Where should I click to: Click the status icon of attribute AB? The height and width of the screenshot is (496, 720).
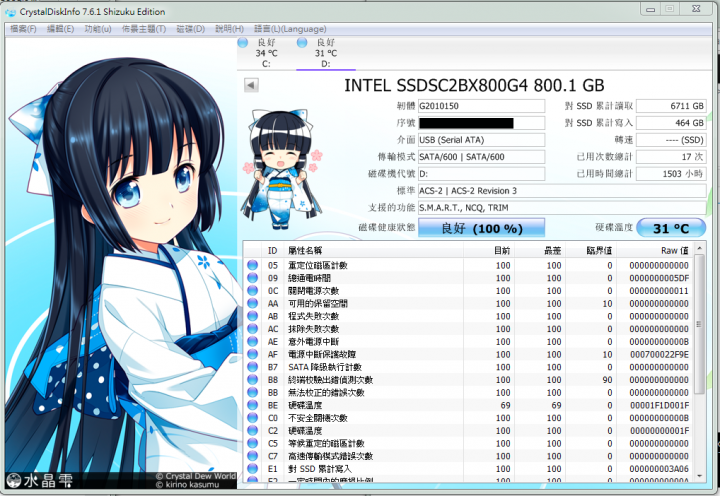pos(253,316)
